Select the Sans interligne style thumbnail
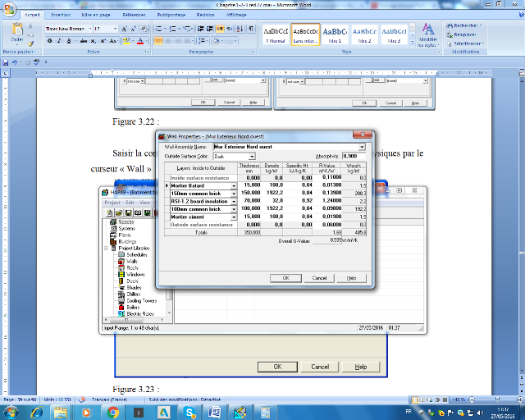 click(x=305, y=34)
